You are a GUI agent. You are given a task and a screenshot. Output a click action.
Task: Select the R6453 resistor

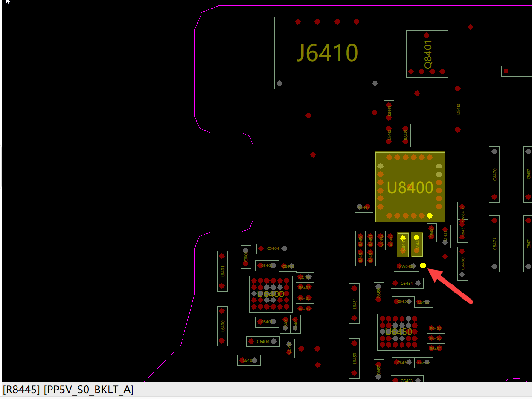(436, 328)
